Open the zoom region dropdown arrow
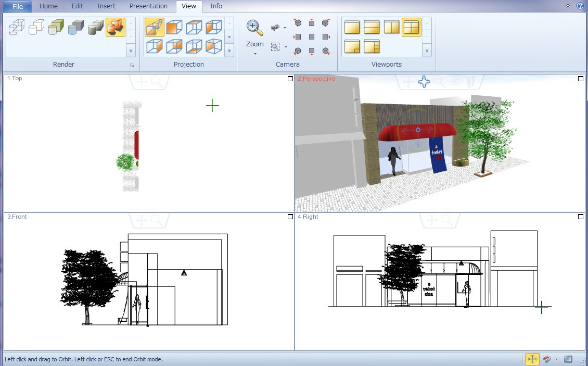This screenshot has width=588, height=366. (286, 47)
